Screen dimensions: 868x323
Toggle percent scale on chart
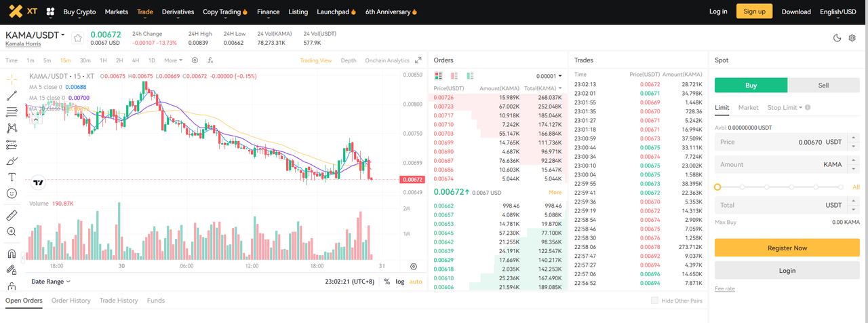[387, 281]
